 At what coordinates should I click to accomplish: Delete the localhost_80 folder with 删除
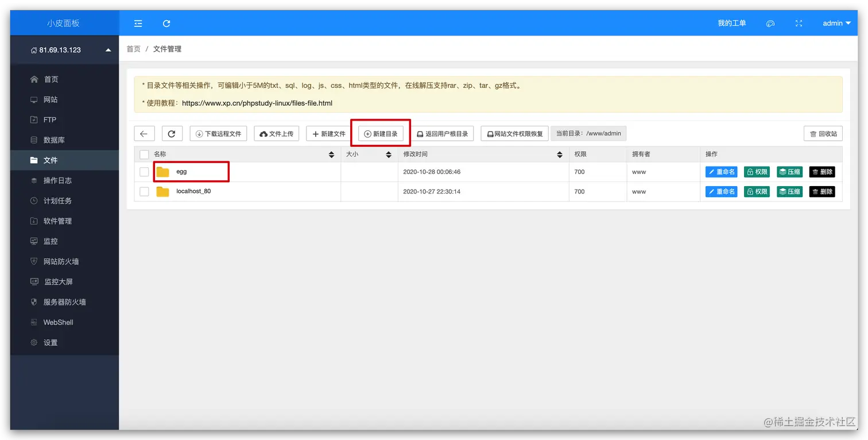(822, 191)
